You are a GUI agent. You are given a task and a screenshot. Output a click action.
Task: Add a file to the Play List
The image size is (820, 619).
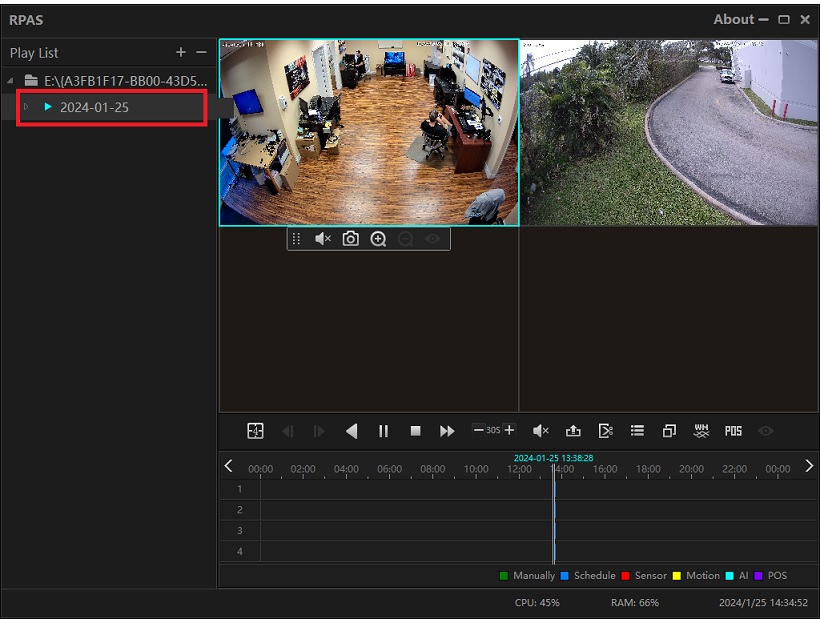[181, 52]
